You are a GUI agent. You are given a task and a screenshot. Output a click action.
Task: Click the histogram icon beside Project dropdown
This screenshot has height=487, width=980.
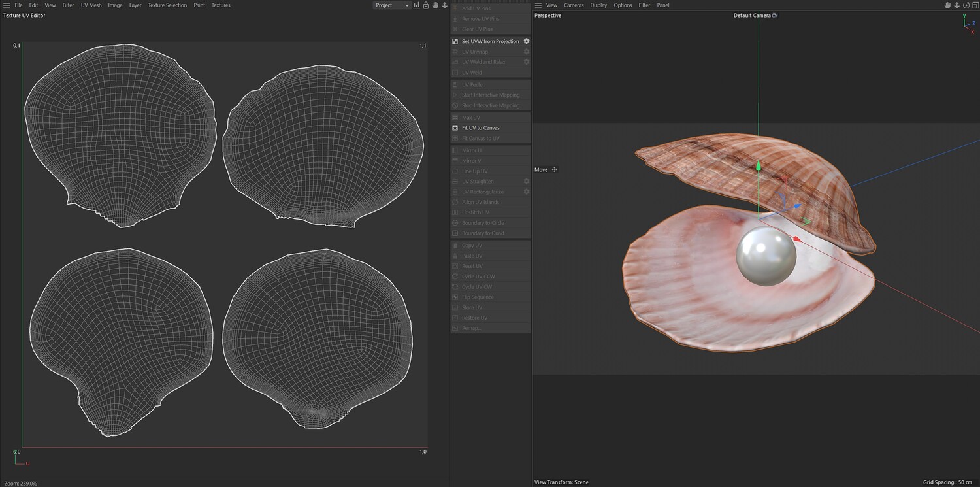coord(417,5)
